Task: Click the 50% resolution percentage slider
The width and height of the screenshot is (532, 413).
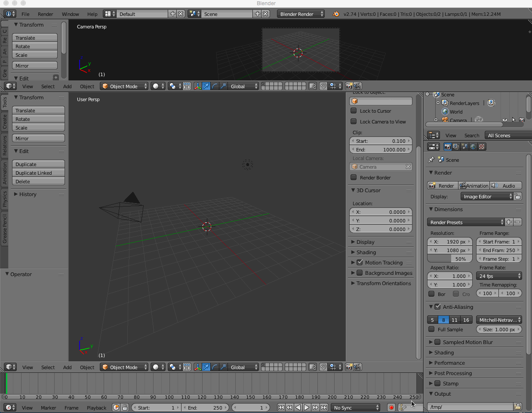Action: pyautogui.click(x=449, y=259)
